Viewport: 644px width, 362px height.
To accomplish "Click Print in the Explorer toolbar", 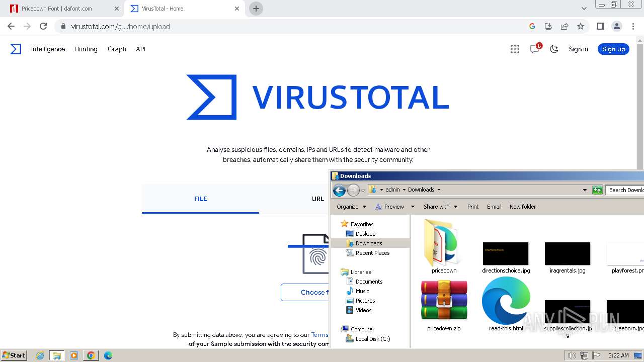I will pos(473,207).
